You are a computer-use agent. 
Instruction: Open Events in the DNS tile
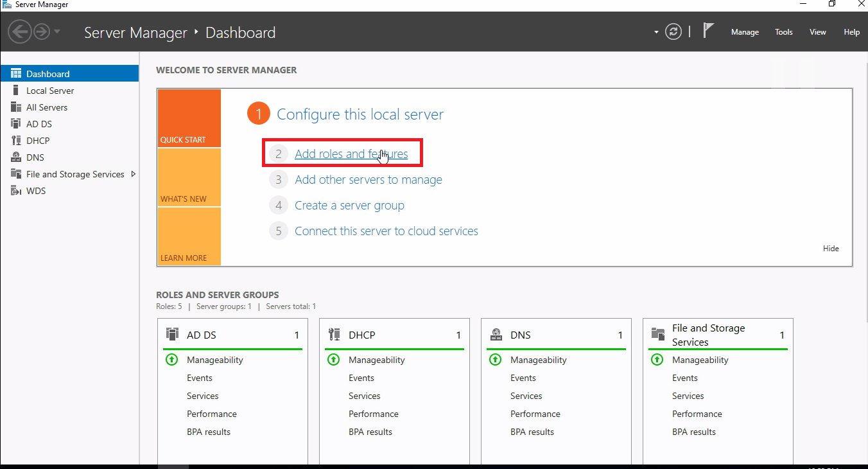coord(523,378)
